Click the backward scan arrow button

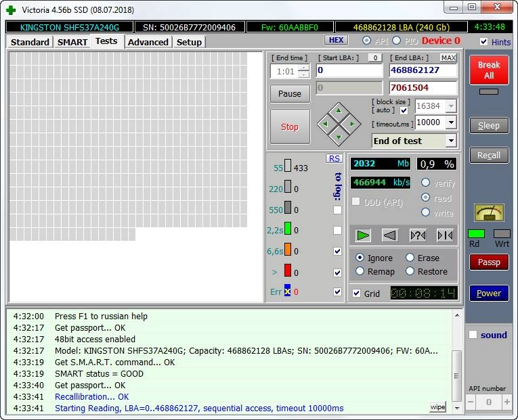(x=390, y=235)
